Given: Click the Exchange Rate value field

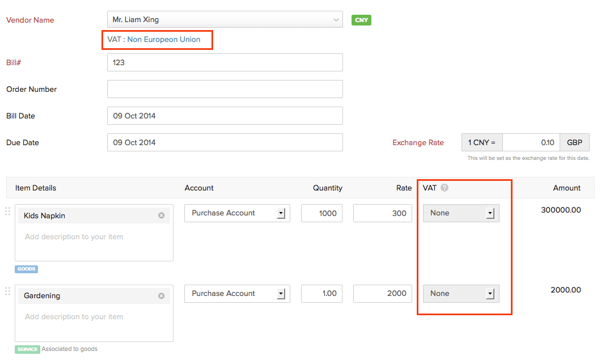Looking at the screenshot, I should pyautogui.click(x=531, y=142).
